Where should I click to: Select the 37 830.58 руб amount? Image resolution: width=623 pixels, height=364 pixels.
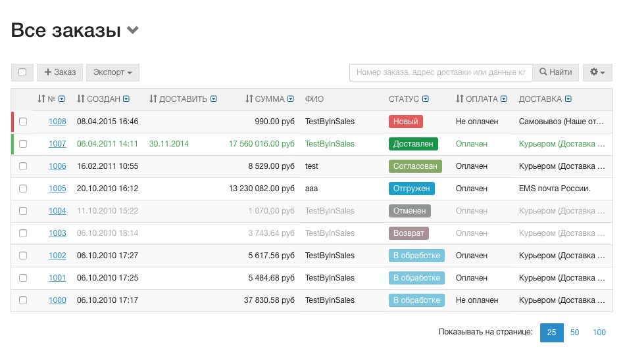tap(269, 300)
